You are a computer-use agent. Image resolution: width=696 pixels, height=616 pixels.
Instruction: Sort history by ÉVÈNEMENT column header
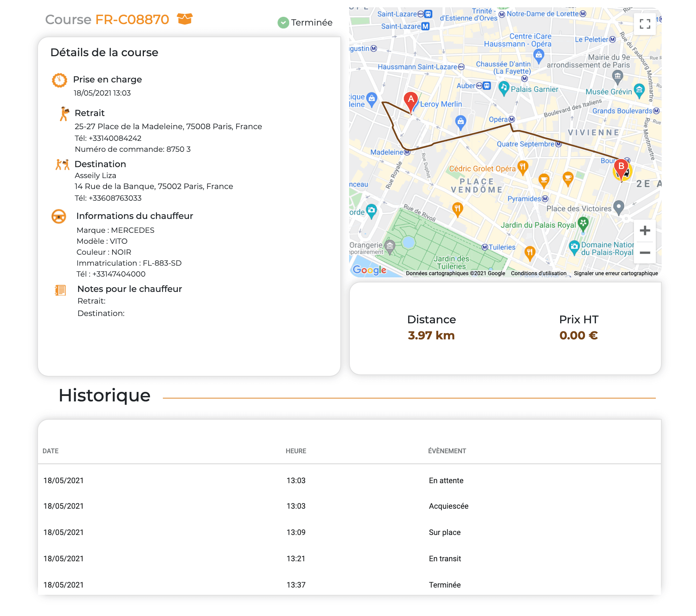[447, 451]
